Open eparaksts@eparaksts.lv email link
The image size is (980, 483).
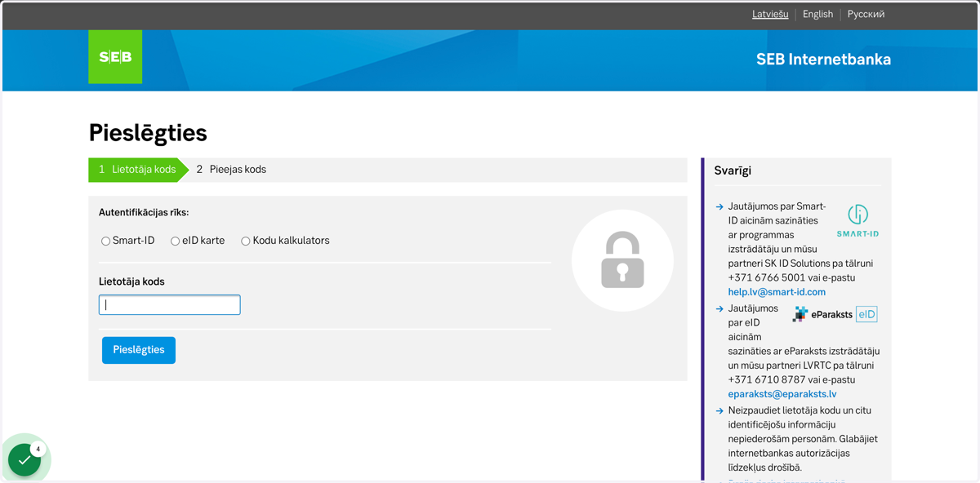pos(782,394)
